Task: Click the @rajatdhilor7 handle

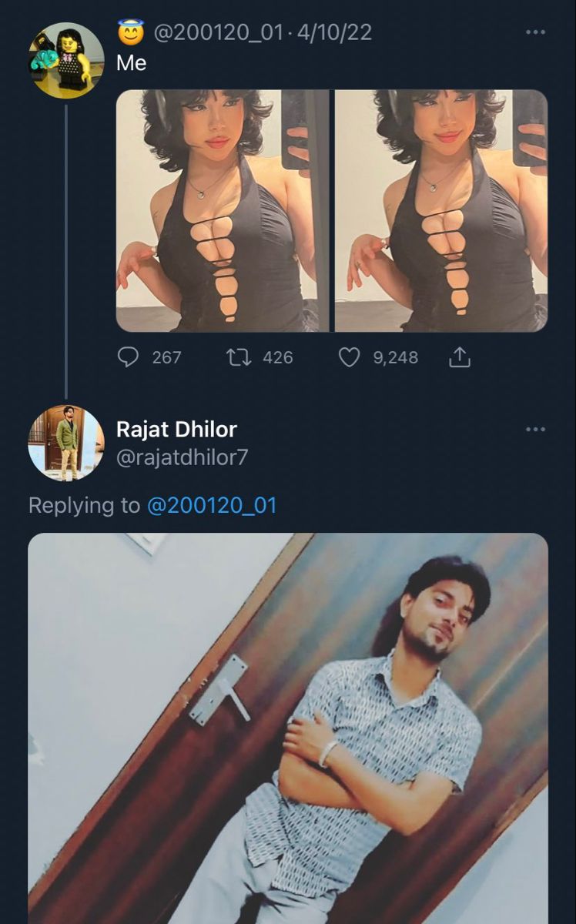Action: point(182,457)
